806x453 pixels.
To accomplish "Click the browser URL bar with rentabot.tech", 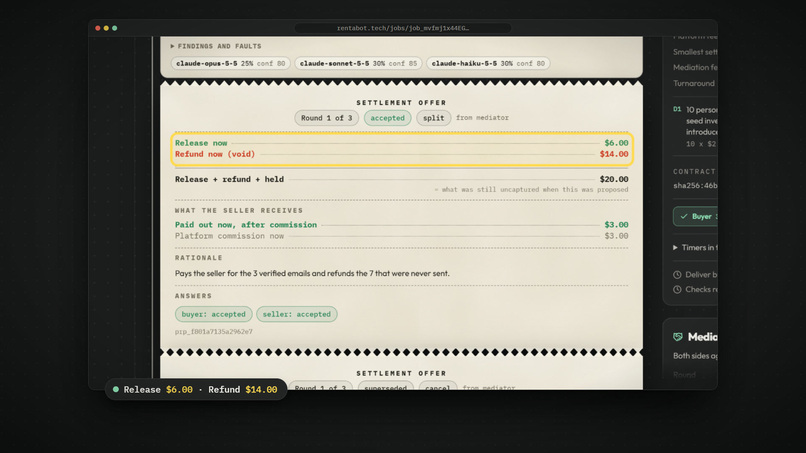I will pyautogui.click(x=403, y=28).
